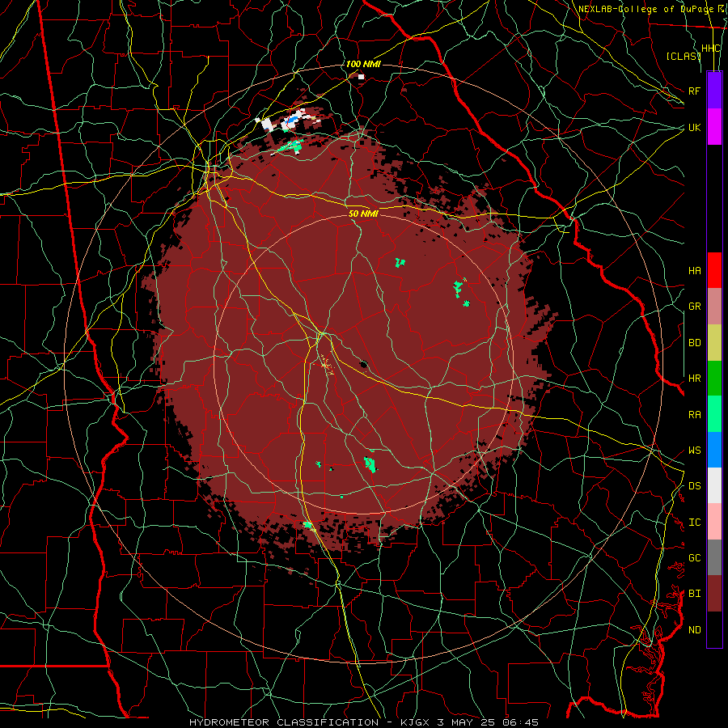Click the RA label in the legend
This screenshot has height=728, width=728.
(694, 415)
